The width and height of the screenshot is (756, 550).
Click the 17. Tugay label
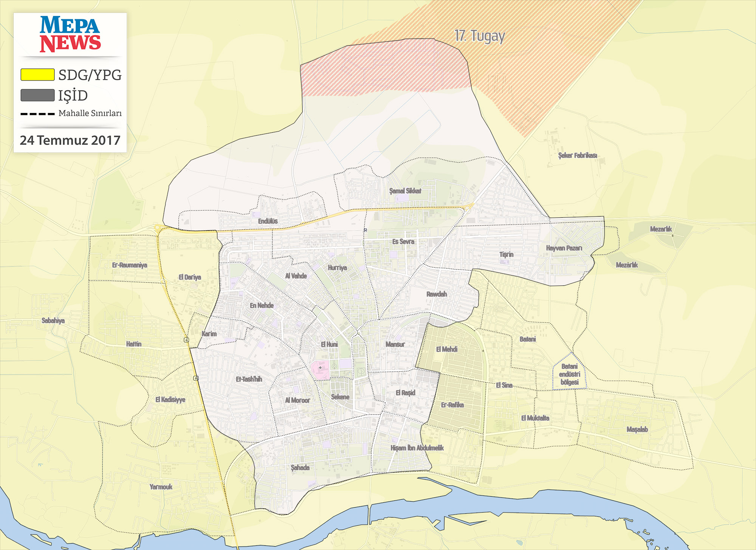[479, 36]
